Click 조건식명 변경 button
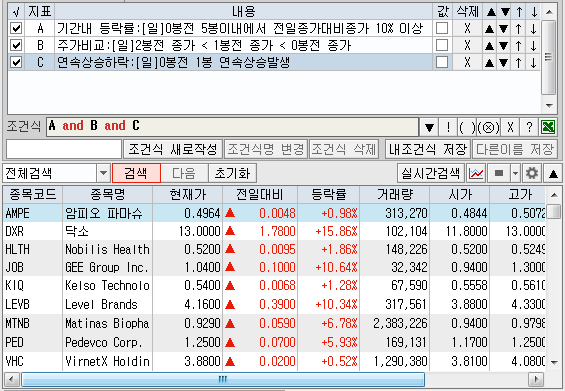The width and height of the screenshot is (565, 391). click(266, 149)
